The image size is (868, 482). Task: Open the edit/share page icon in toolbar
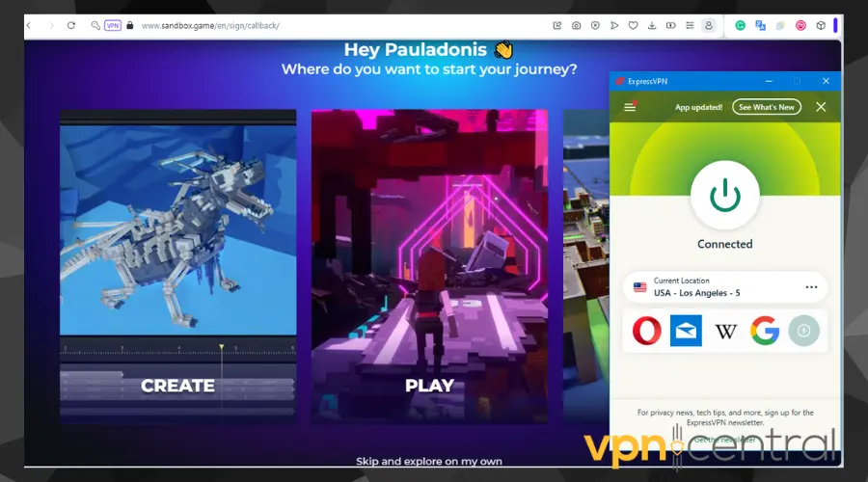(x=557, y=25)
